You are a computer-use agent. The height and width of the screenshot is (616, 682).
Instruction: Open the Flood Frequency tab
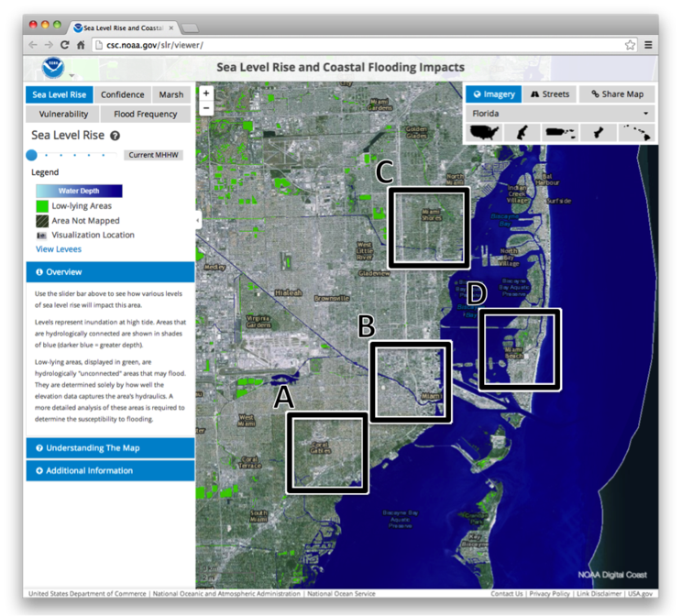(x=145, y=115)
